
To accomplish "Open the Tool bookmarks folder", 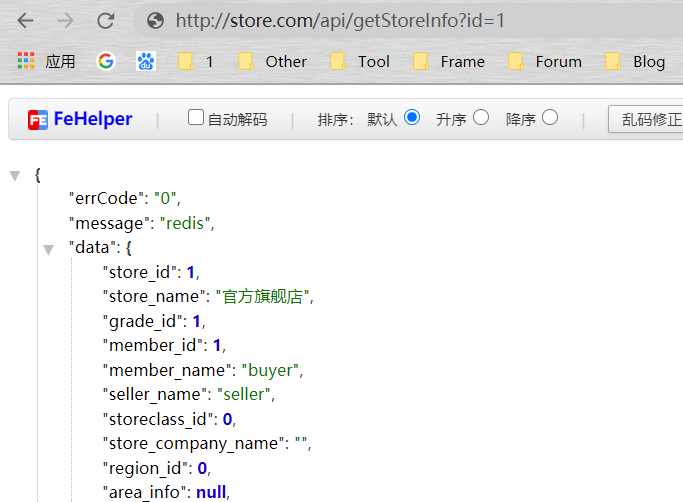I will click(x=360, y=61).
